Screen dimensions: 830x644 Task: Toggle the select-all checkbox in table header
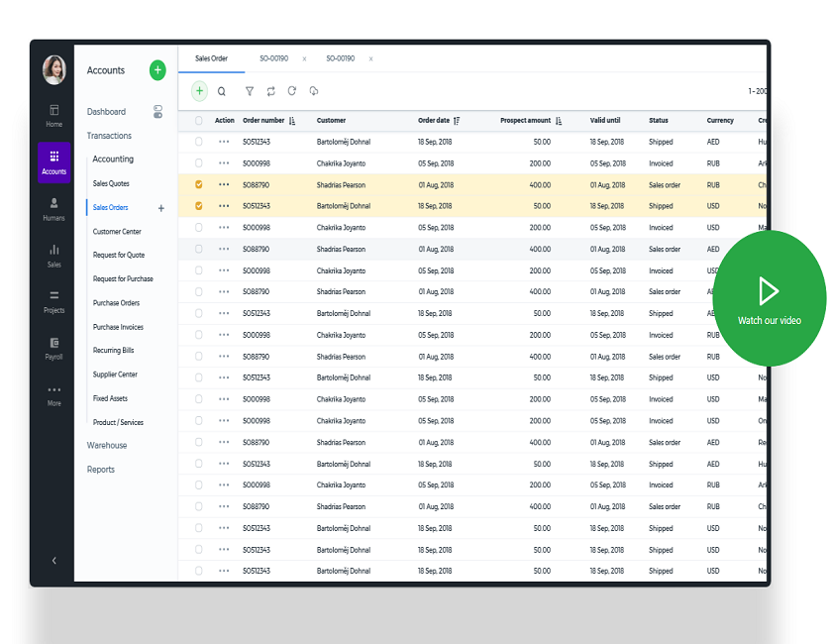pos(199,121)
